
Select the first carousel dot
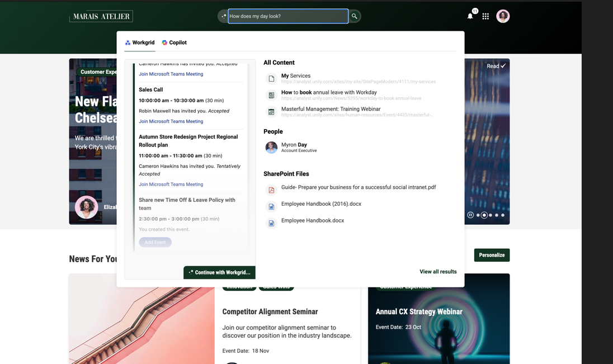pyautogui.click(x=478, y=215)
